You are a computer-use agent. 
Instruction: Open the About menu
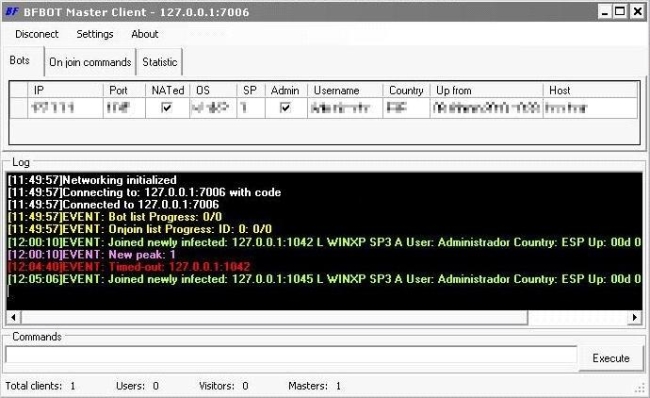[x=145, y=34]
